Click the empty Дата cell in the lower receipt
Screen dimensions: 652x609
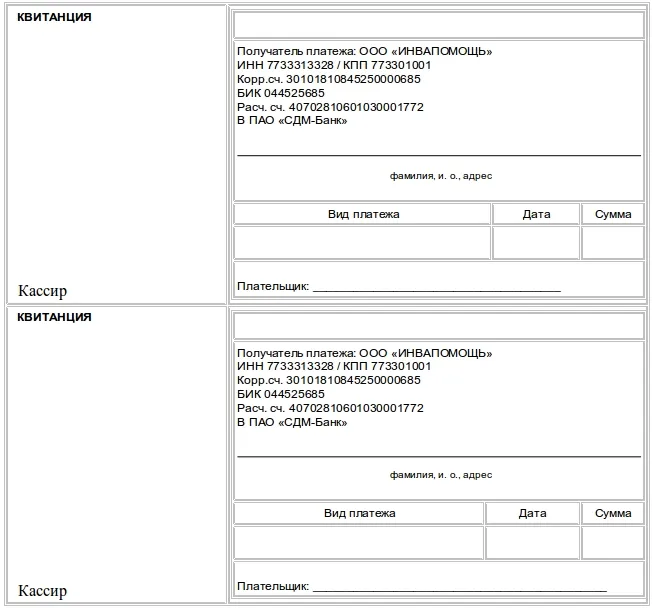pos(532,543)
